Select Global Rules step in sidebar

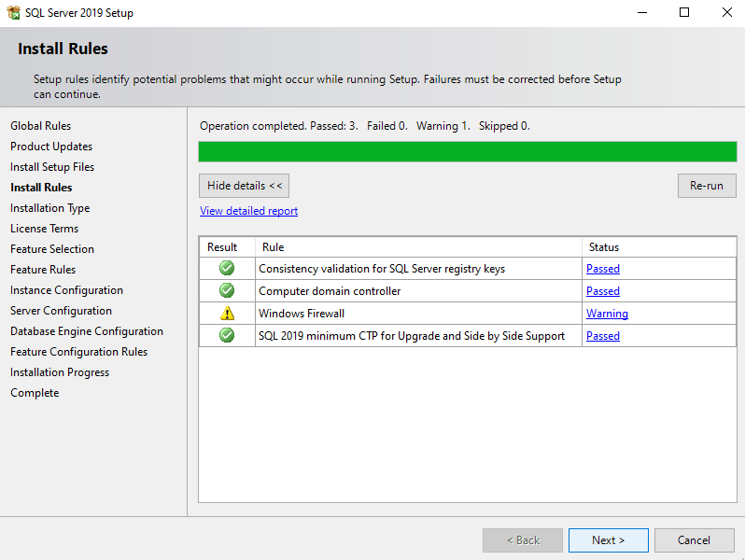40,126
